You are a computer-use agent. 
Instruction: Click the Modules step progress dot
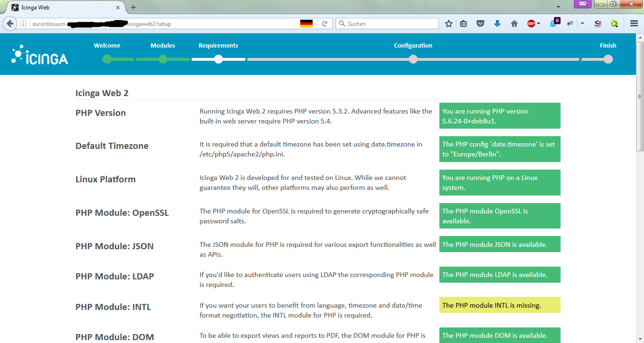(x=163, y=59)
